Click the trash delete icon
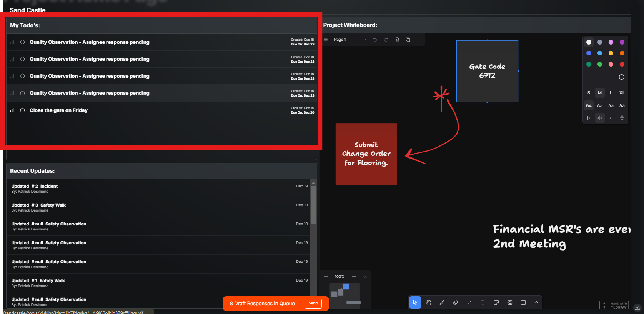The image size is (644, 314). coord(397,40)
